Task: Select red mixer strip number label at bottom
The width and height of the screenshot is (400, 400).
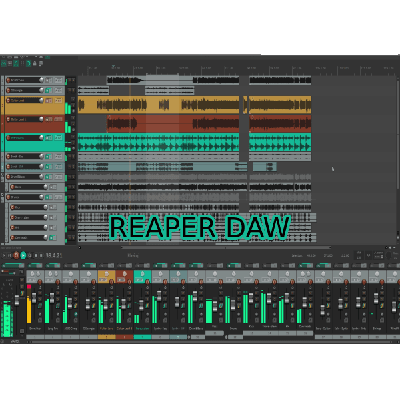Action: coord(125,337)
